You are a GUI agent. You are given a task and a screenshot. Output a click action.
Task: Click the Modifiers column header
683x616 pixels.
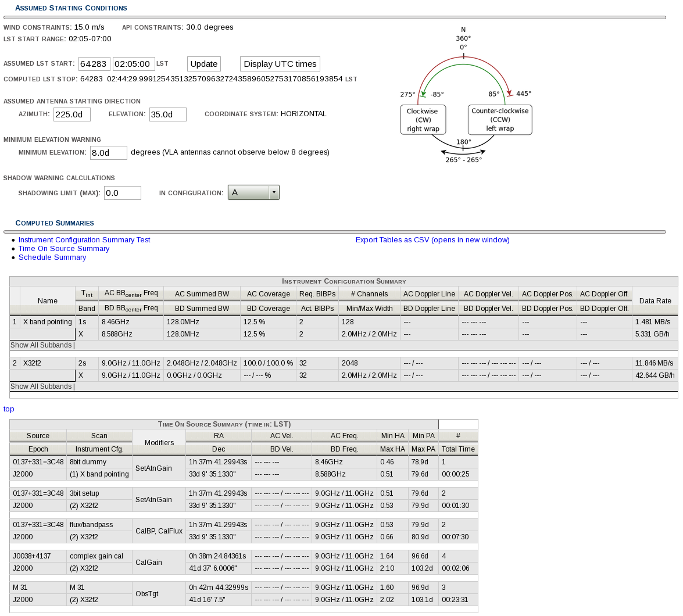pos(159,443)
